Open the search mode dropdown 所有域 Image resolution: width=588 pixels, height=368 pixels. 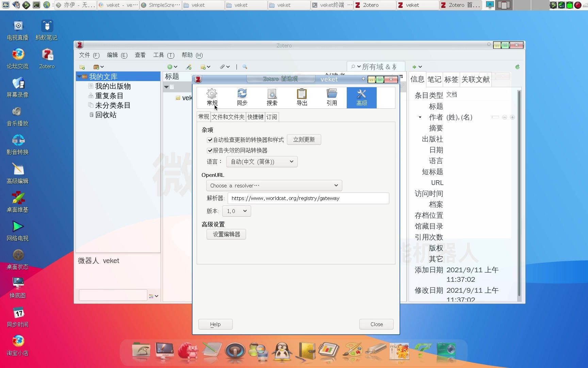[x=356, y=67]
